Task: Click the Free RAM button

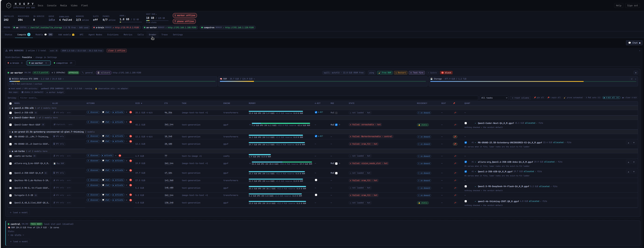Action: coord(385,73)
